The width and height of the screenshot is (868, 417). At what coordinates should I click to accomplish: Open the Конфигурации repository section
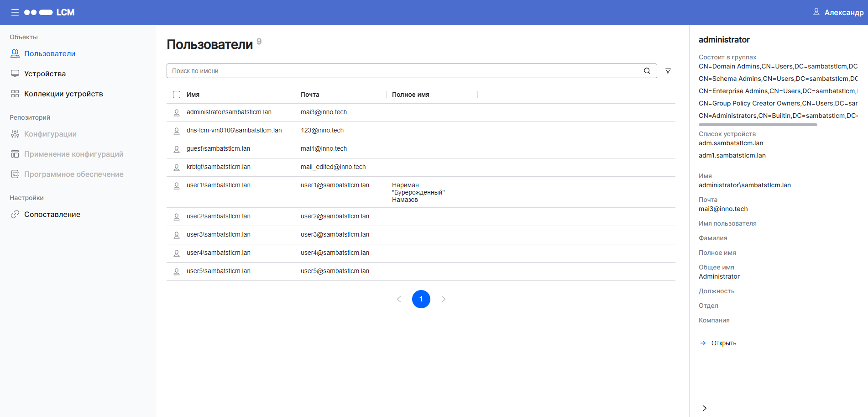tap(50, 134)
